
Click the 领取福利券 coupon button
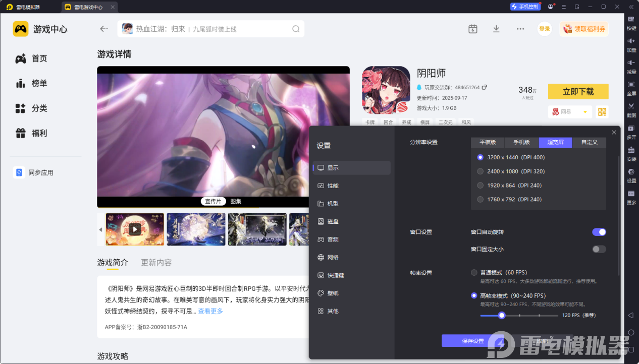pyautogui.click(x=584, y=29)
